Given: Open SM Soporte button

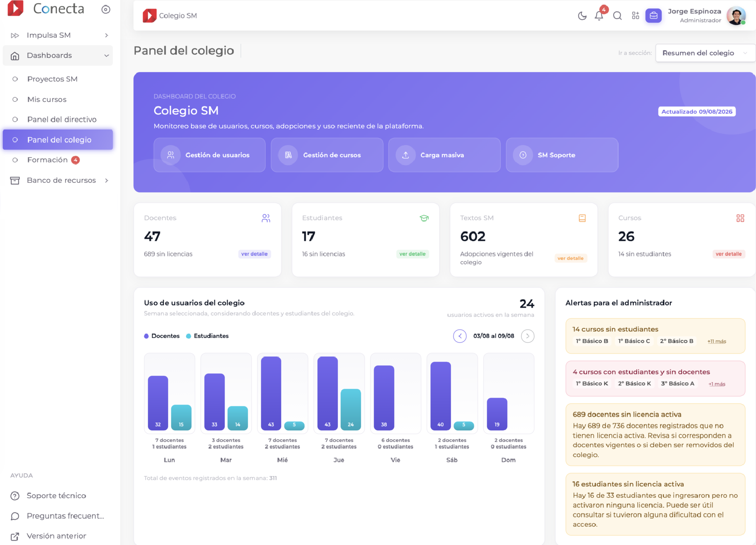Looking at the screenshot, I should pos(562,155).
